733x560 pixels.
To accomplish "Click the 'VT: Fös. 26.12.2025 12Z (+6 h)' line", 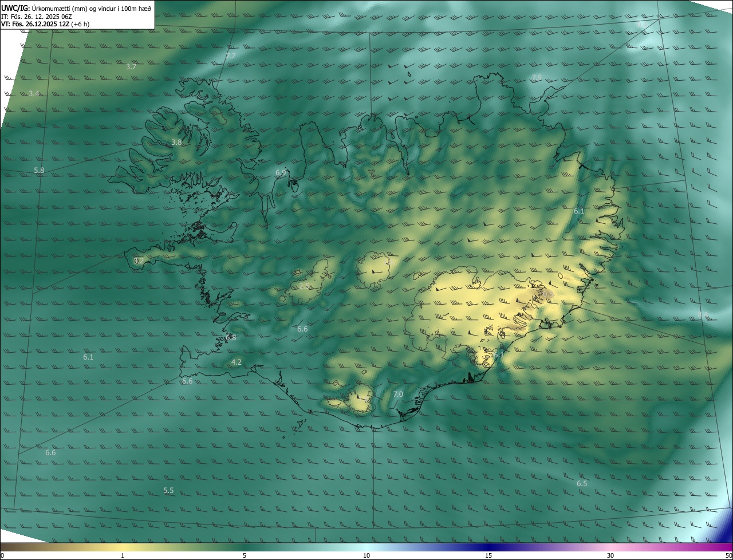I will [45, 24].
